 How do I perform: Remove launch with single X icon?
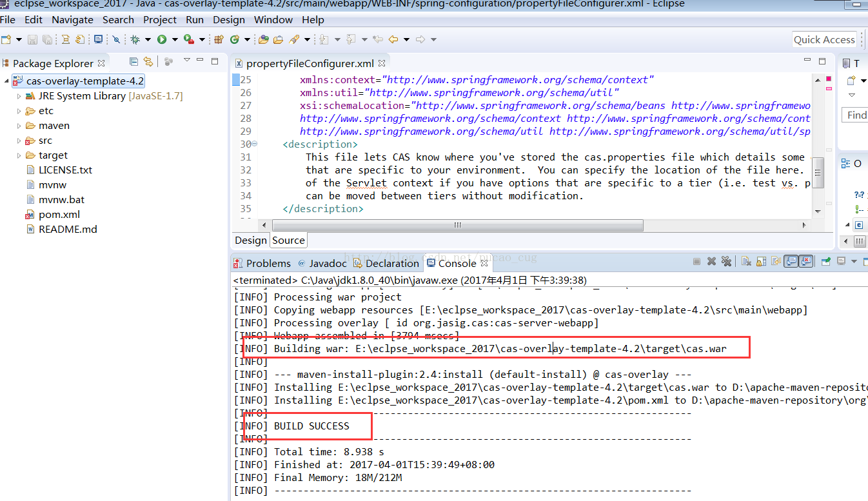[711, 261]
